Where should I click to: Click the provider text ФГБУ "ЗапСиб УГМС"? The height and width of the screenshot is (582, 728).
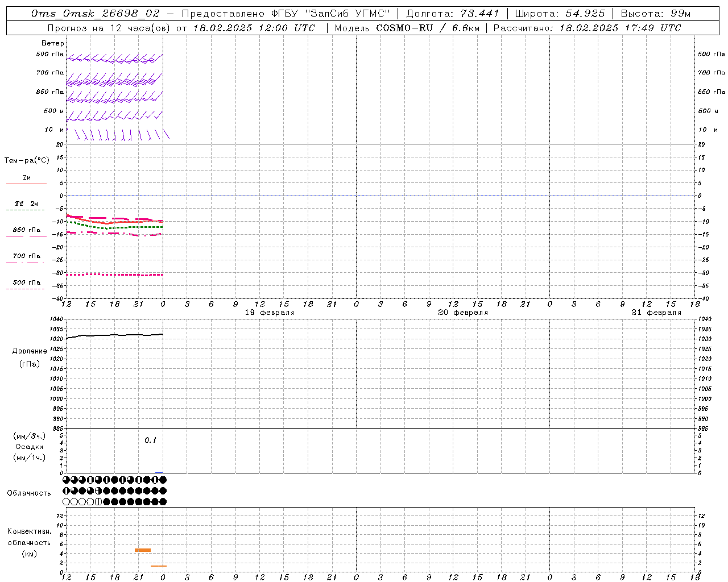pyautogui.click(x=331, y=14)
